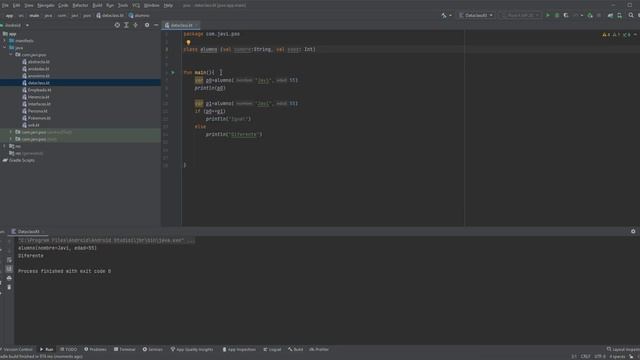Open App Inspection tool window
640x360 pixels.
click(239, 349)
